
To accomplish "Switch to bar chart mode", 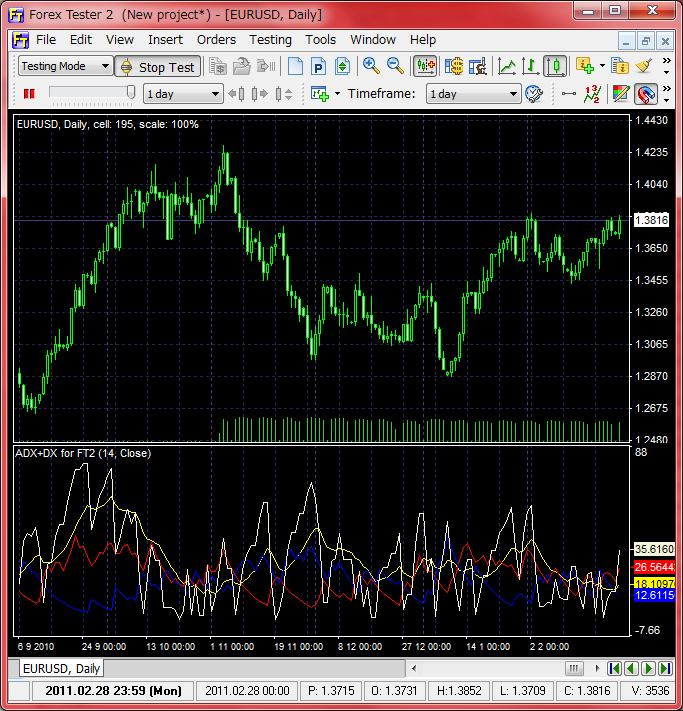I will (530, 67).
